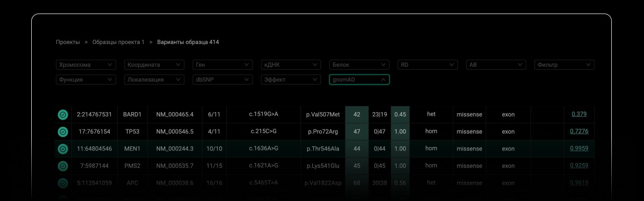Go to Проекты in the breadcrumb
Image resolution: width=644 pixels, height=201 pixels.
[68, 42]
